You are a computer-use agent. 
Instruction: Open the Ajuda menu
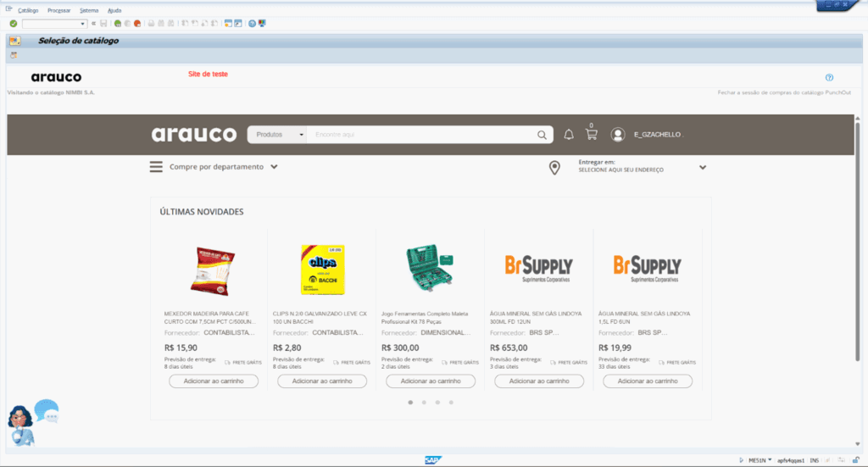[114, 10]
